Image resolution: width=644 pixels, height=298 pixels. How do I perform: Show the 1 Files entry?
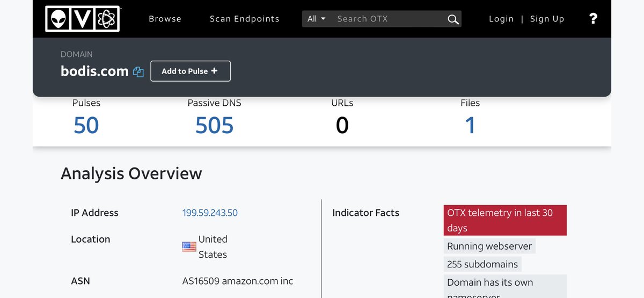[470, 126]
